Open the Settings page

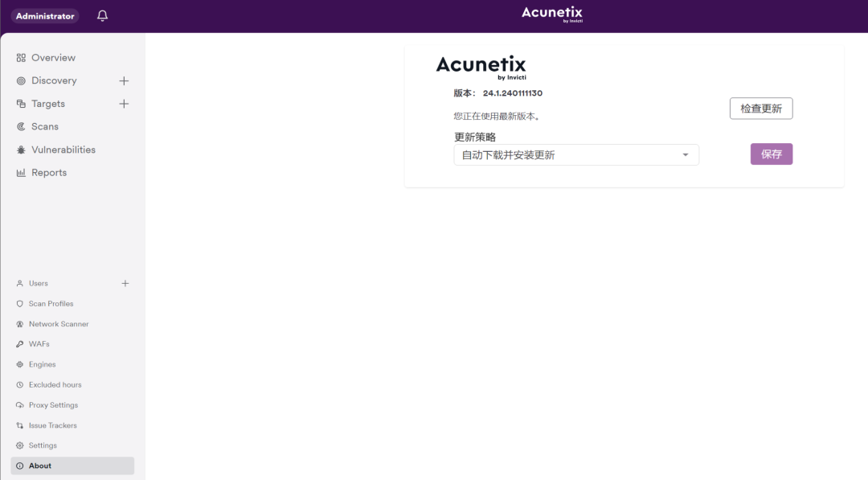[x=43, y=445]
